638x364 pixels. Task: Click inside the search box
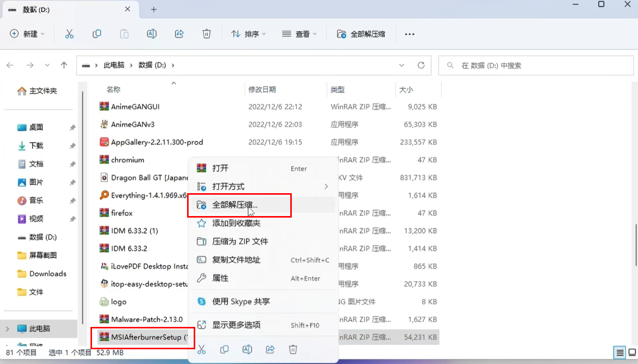(534, 65)
